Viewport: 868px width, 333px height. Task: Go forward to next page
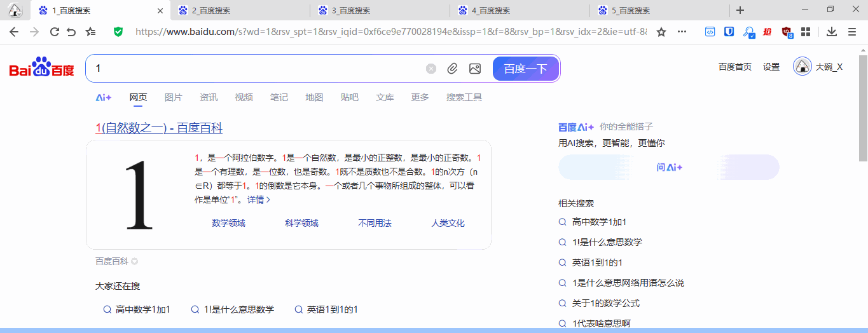click(x=34, y=32)
